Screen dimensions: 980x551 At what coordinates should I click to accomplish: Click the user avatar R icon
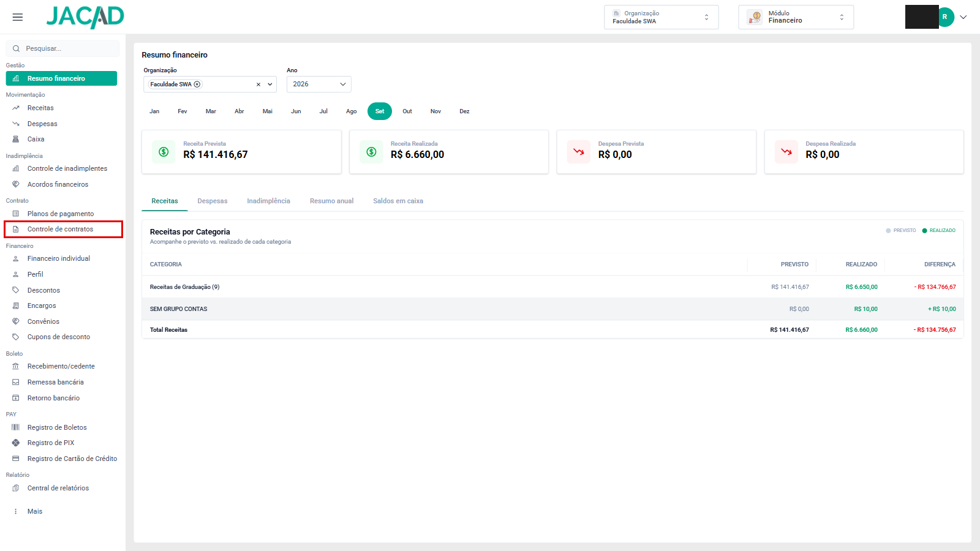pyautogui.click(x=944, y=17)
